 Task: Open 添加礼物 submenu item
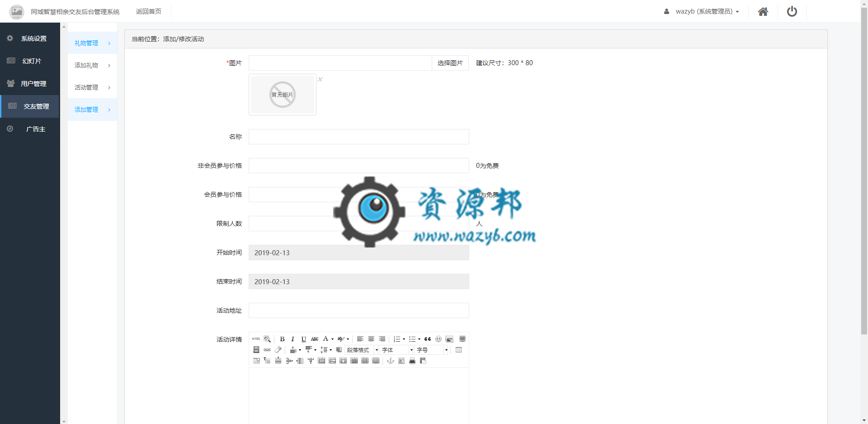click(x=92, y=65)
